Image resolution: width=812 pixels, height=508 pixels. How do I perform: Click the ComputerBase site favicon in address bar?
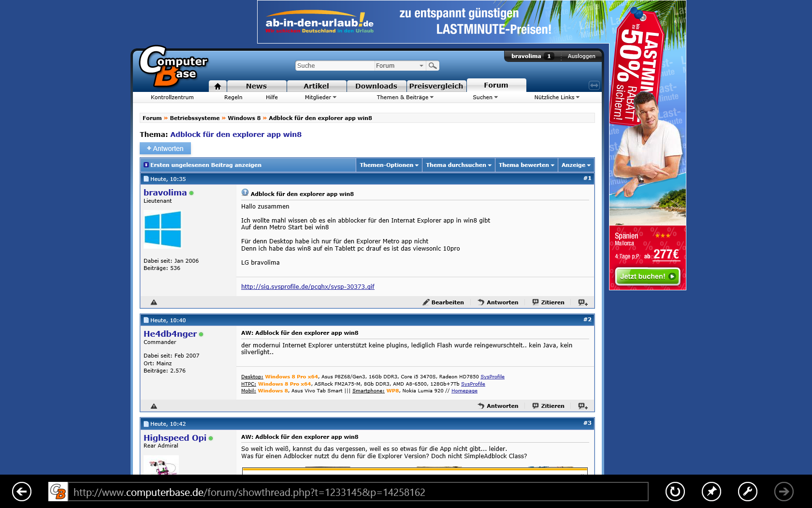point(58,492)
